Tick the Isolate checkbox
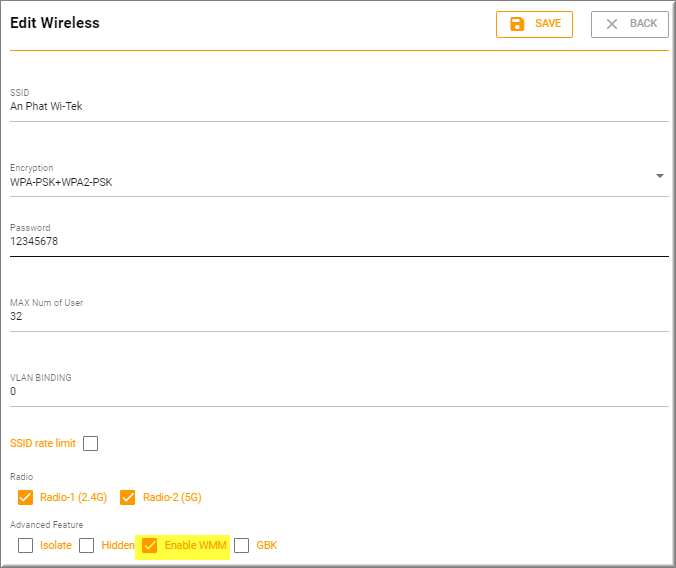676x568 pixels. pos(26,545)
